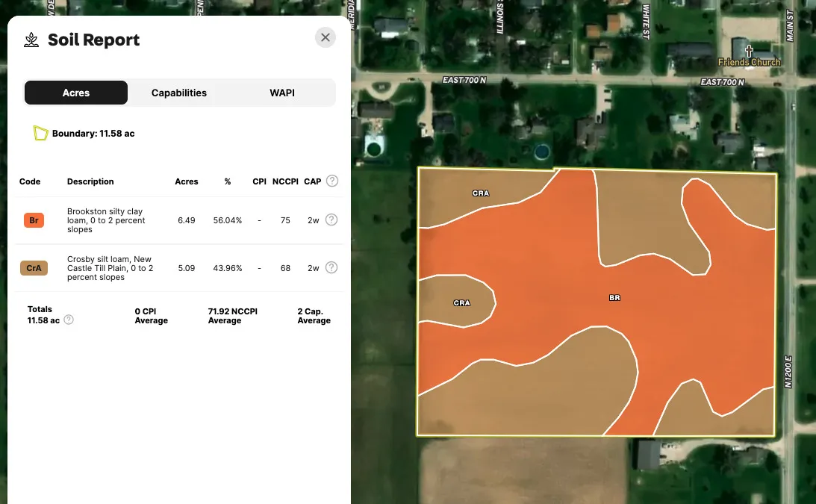The image size is (816, 504).
Task: Click upper-left CRA label on the map
Action: click(x=481, y=193)
